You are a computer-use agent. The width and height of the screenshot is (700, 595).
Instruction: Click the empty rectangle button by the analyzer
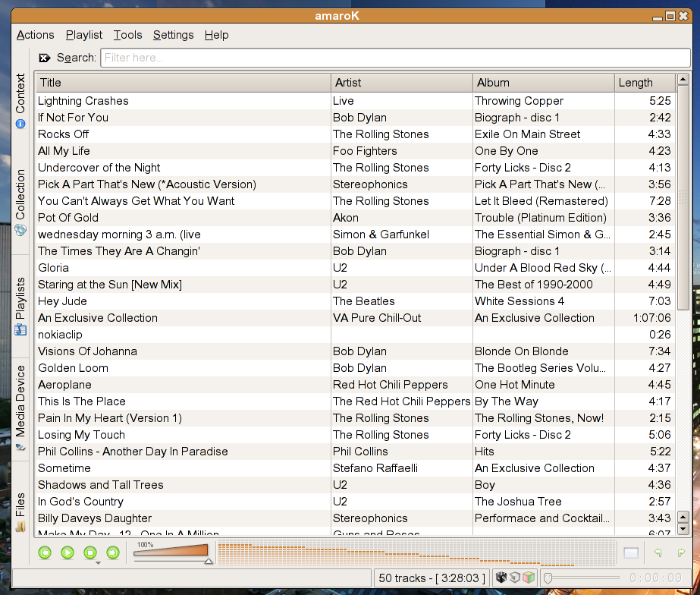click(631, 553)
